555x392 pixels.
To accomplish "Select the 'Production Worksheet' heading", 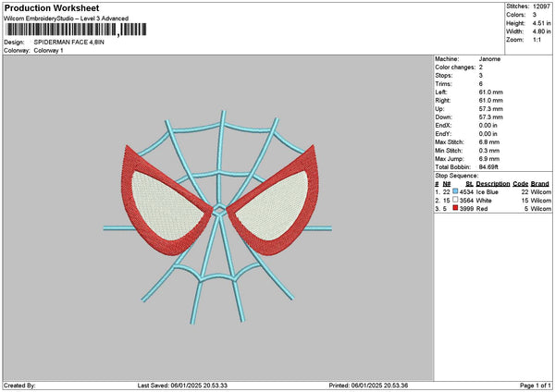I will tap(52, 7).
